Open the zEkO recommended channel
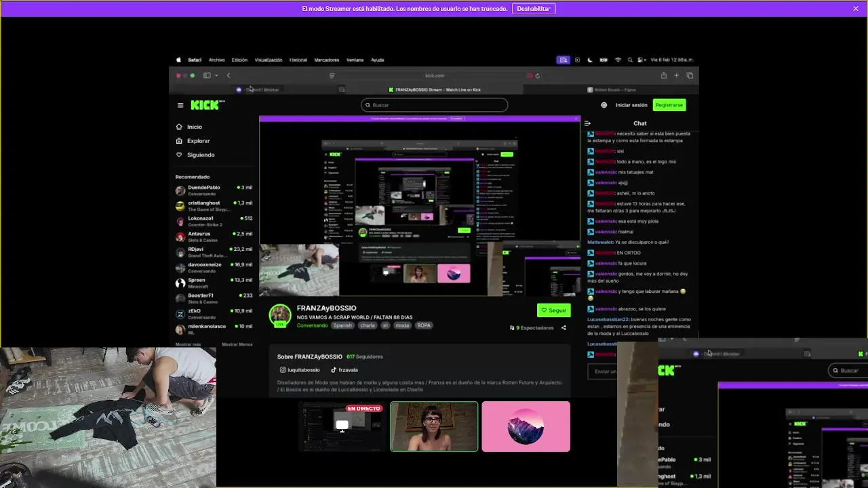The image size is (868, 488). point(214,314)
